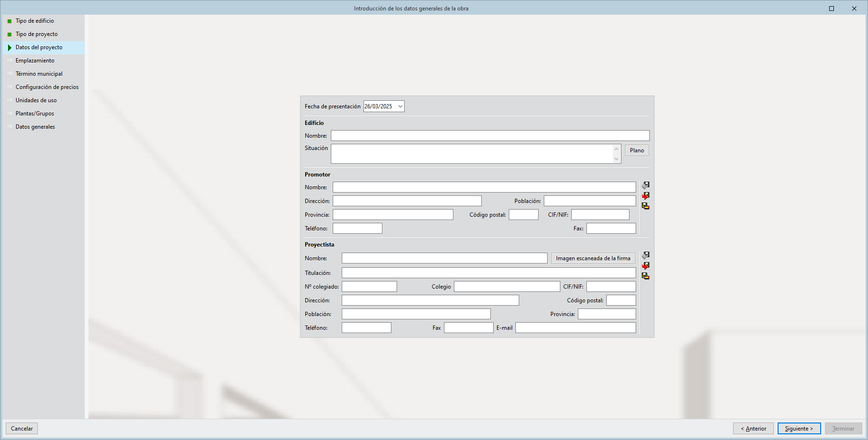The height and width of the screenshot is (440, 868).
Task: Focus the Proyectista Provincia field
Action: (607, 314)
